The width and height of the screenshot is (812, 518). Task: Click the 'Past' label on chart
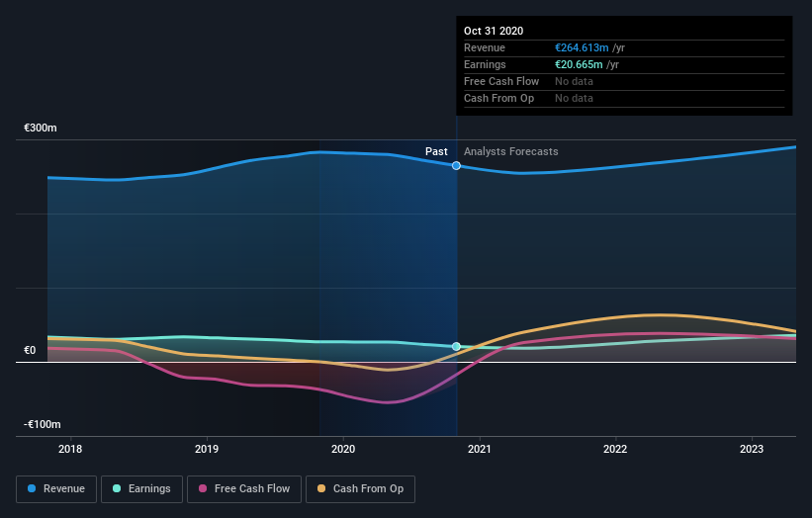click(x=436, y=151)
